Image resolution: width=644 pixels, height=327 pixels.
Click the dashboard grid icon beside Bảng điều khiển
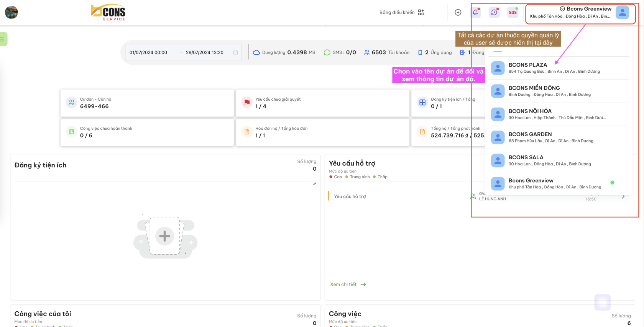(421, 12)
